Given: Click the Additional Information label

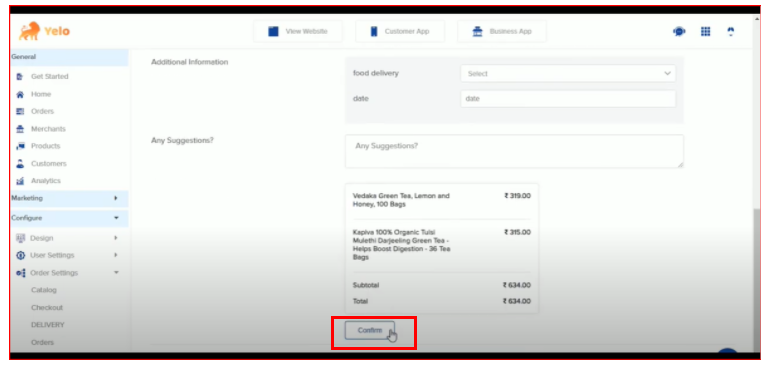Looking at the screenshot, I should tap(190, 63).
